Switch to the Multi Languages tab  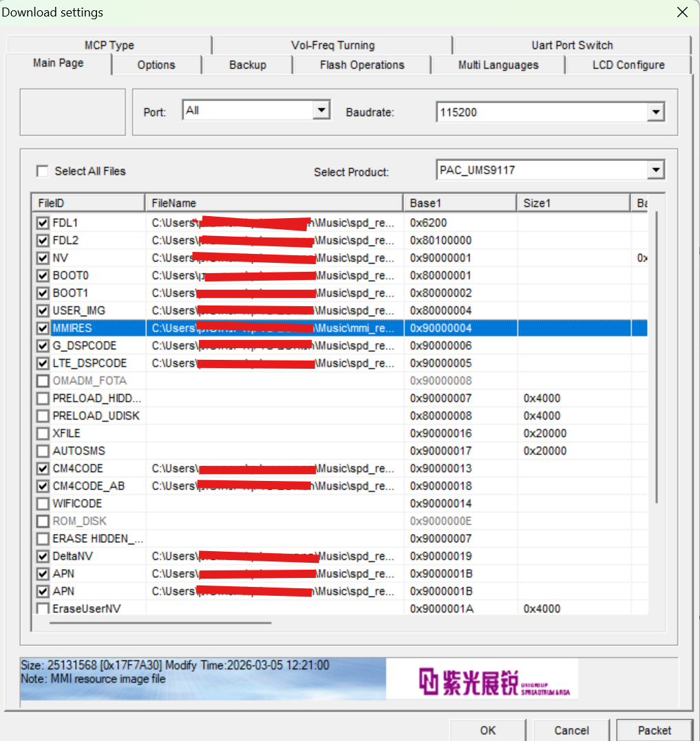click(498, 65)
